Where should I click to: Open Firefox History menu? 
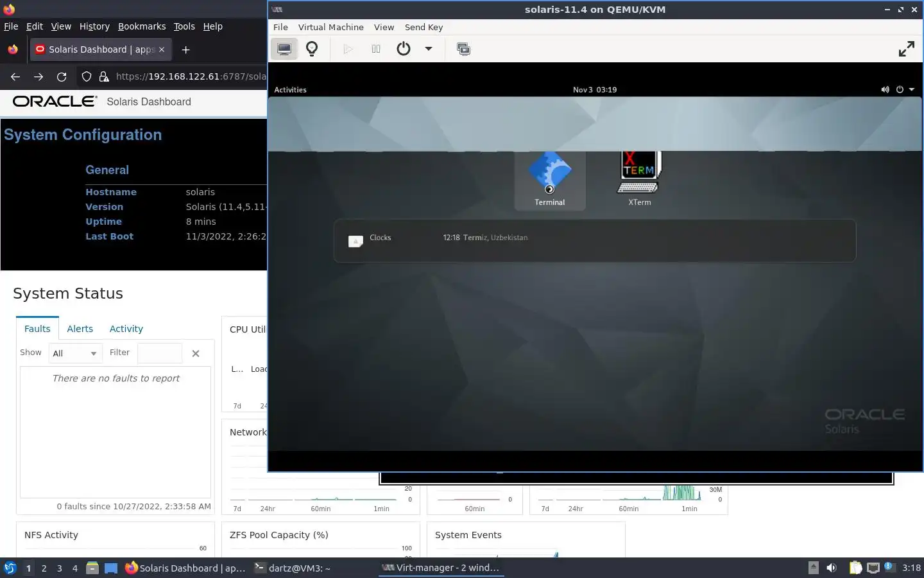[x=94, y=26]
